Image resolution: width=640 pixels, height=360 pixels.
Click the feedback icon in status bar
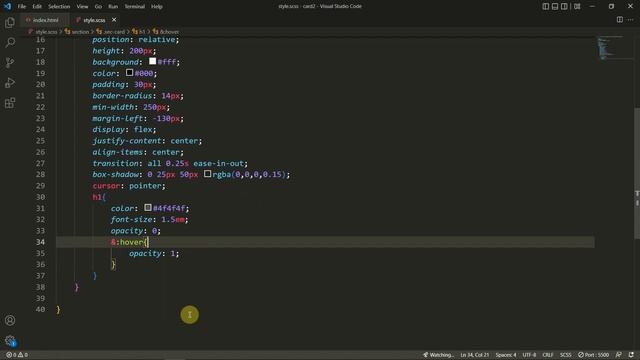[619, 355]
